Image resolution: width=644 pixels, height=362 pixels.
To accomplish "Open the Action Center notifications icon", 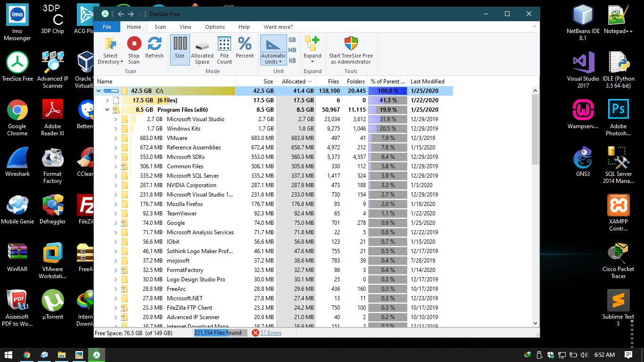I will (628, 354).
